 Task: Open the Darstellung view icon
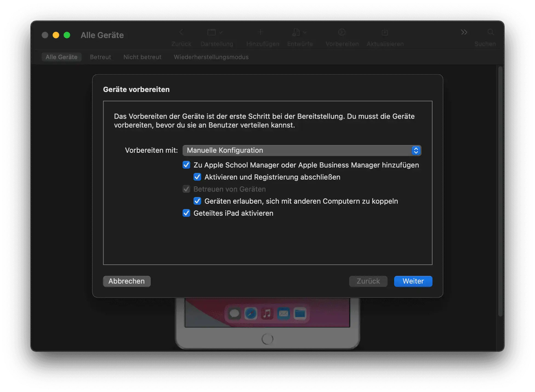click(211, 32)
